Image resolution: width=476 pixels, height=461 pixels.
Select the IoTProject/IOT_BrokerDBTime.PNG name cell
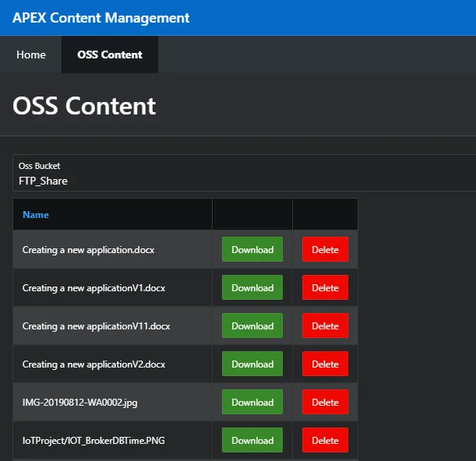(x=113, y=440)
